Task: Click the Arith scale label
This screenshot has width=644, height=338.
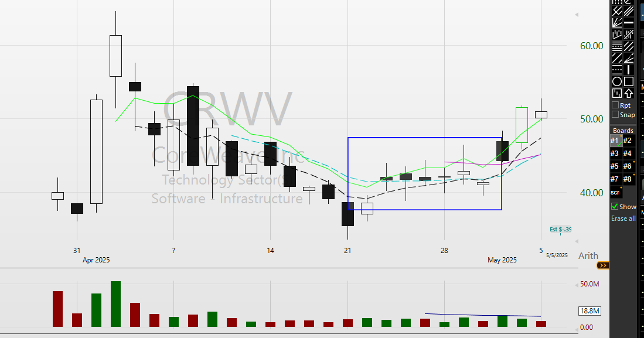Action: click(x=588, y=255)
